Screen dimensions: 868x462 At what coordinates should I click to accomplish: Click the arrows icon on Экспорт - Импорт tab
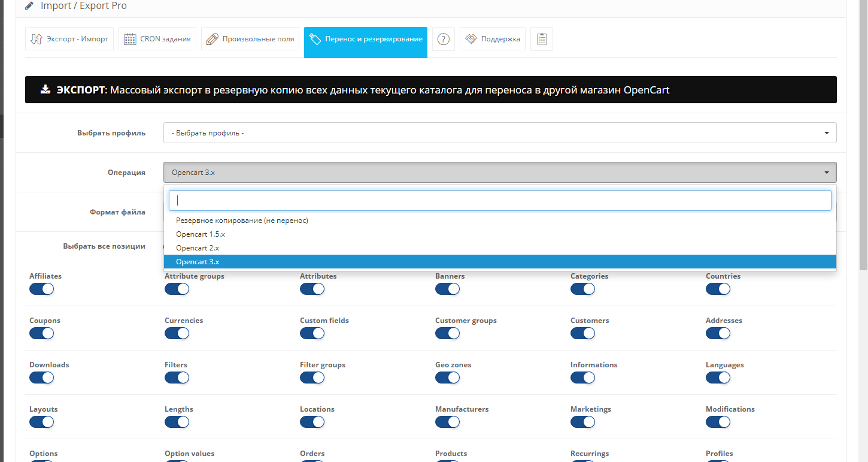(x=36, y=39)
